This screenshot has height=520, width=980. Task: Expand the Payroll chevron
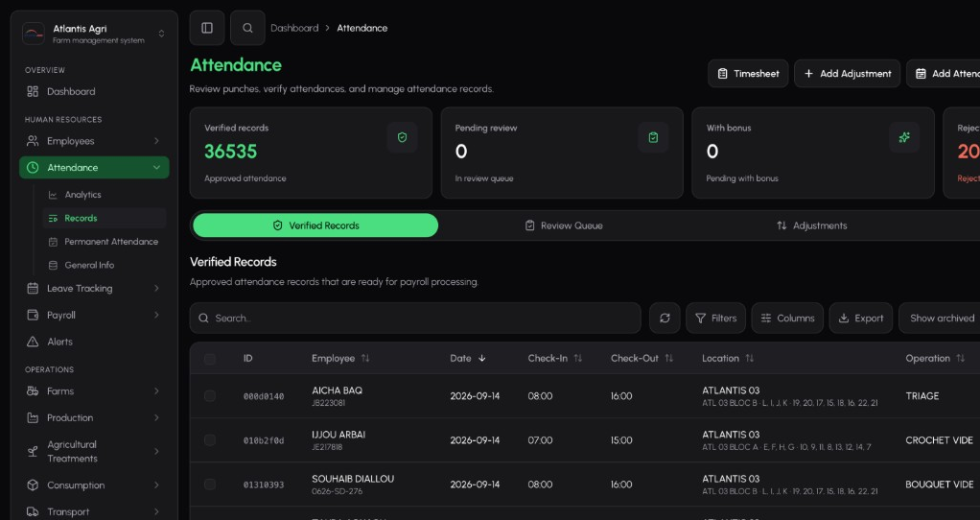pos(156,315)
